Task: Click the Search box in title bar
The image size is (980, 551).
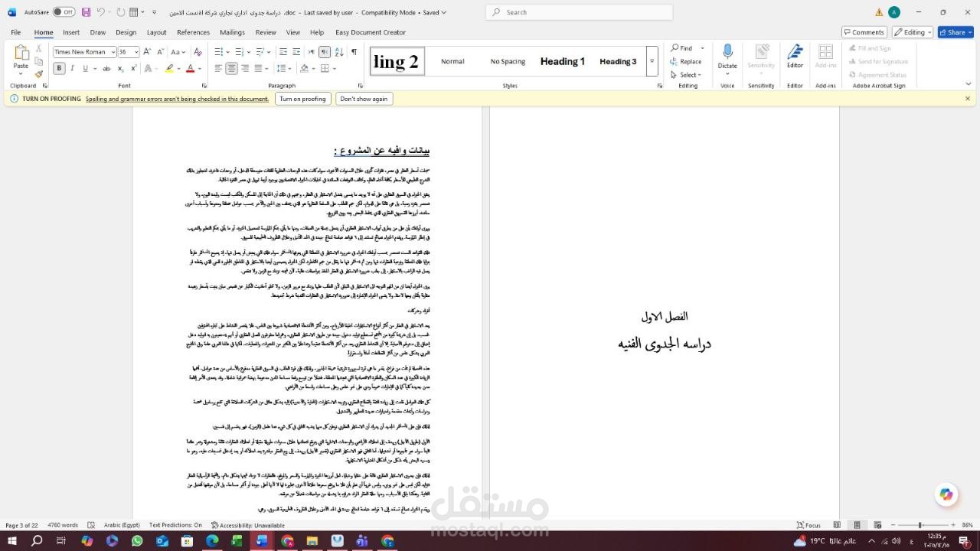Action: point(579,12)
